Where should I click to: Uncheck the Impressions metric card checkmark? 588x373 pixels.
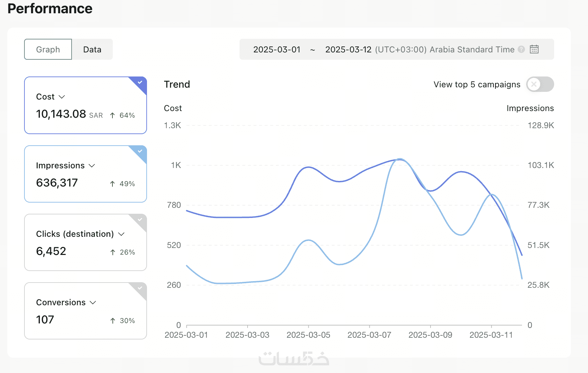click(140, 151)
